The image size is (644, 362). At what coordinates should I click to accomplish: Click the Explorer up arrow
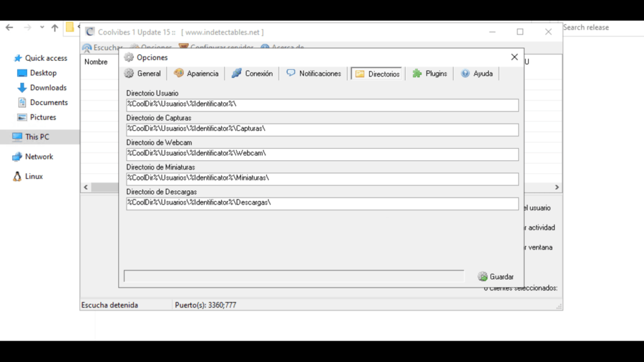tap(55, 28)
